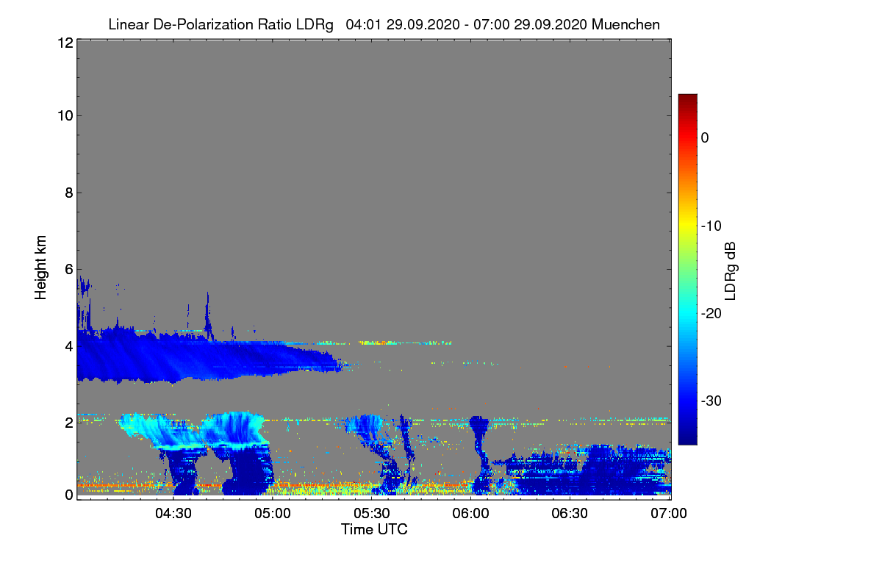
Task: Click the colorbar value label "0"
Action: click(x=705, y=137)
